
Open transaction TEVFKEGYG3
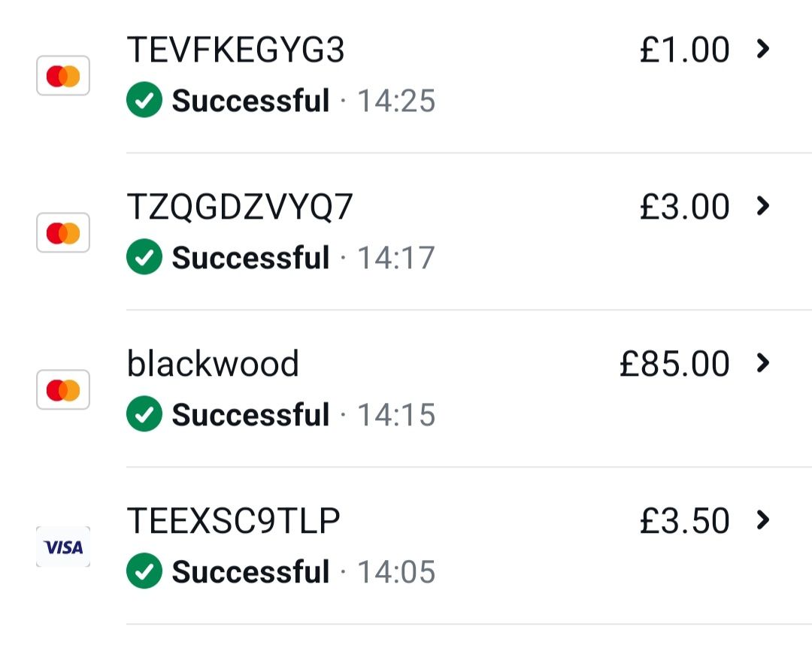235,50
